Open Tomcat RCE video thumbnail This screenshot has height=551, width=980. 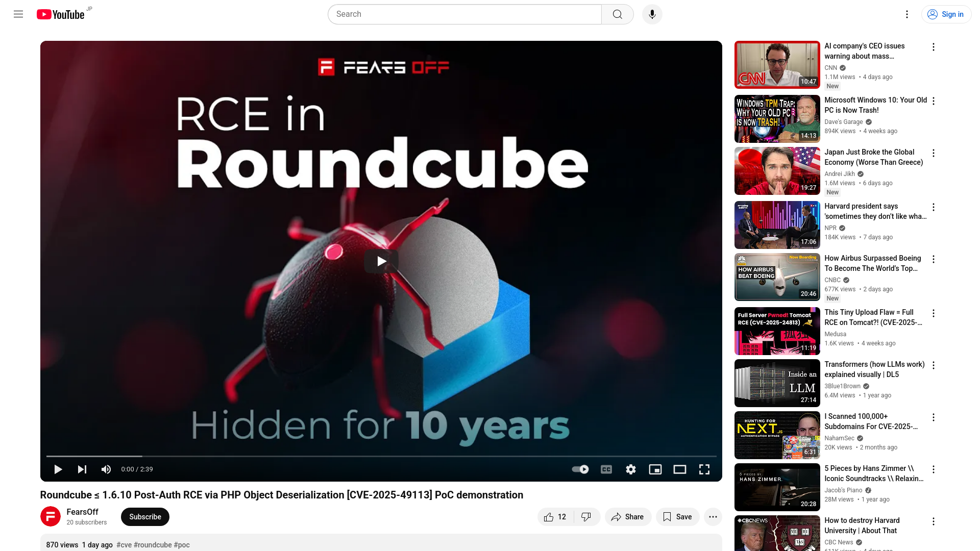pyautogui.click(x=777, y=331)
